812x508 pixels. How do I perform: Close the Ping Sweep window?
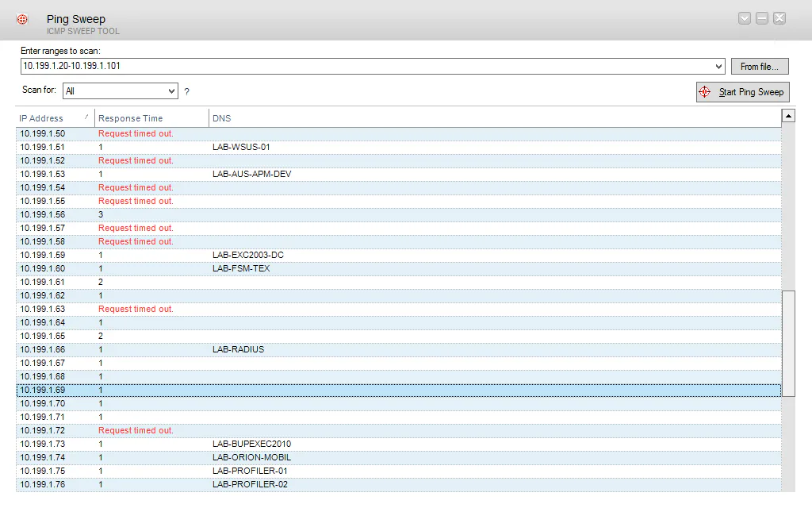coord(779,19)
